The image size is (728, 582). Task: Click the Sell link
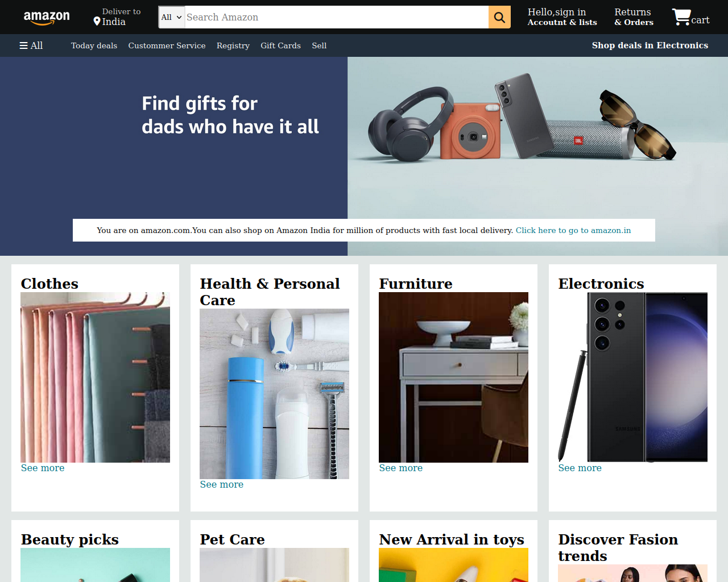point(319,45)
